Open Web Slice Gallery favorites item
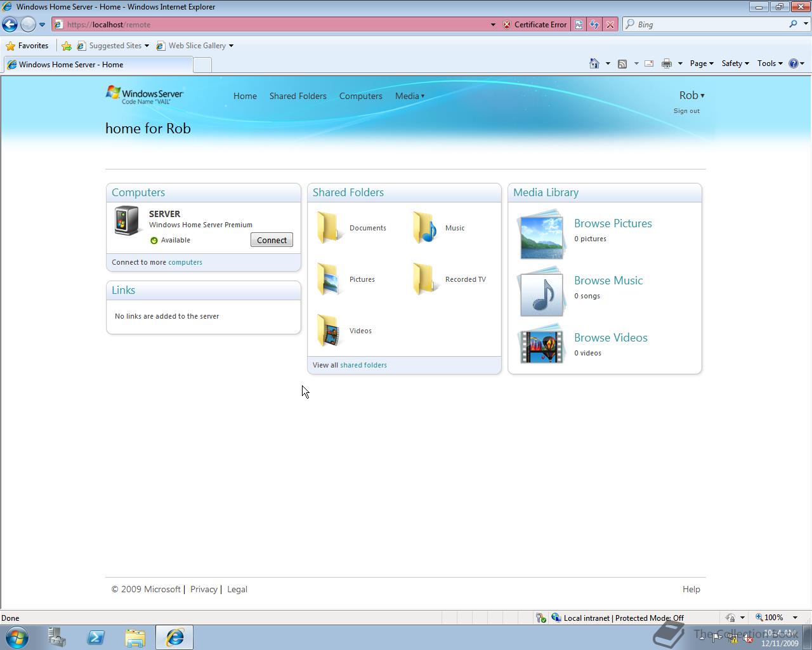Screen dimensions: 812x650 click(x=195, y=46)
